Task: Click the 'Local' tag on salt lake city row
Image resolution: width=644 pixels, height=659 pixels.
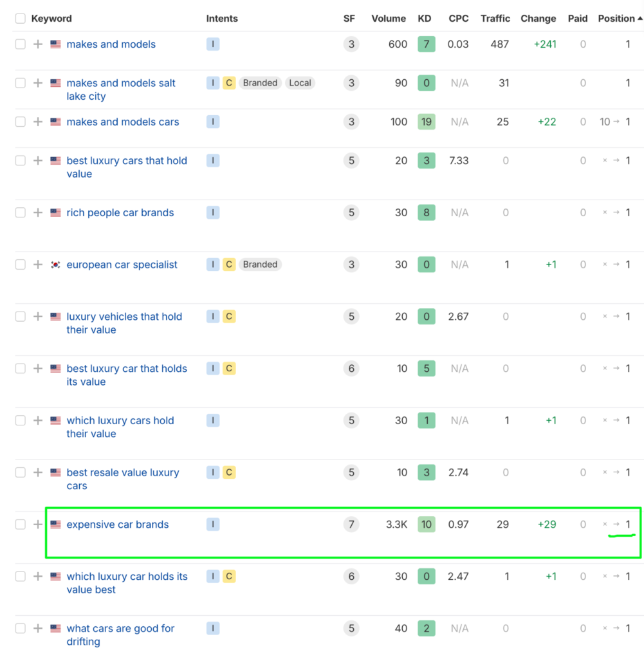Action: point(300,83)
